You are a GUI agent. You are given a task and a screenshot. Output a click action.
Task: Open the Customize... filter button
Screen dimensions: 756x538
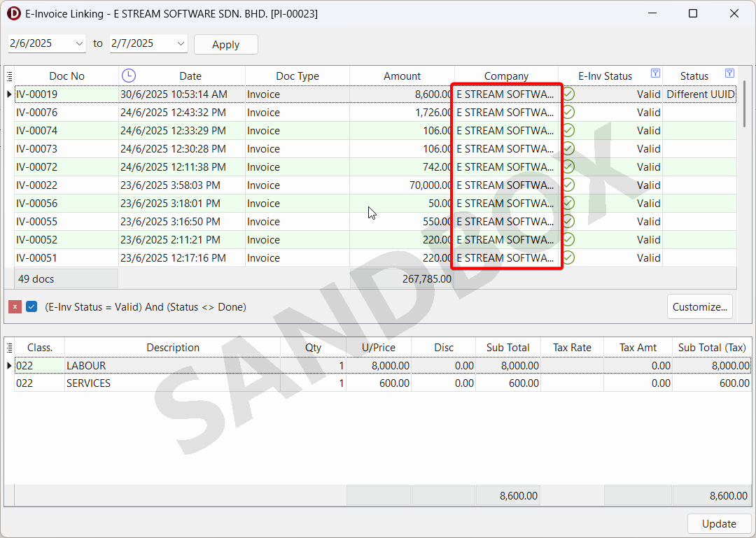click(699, 306)
